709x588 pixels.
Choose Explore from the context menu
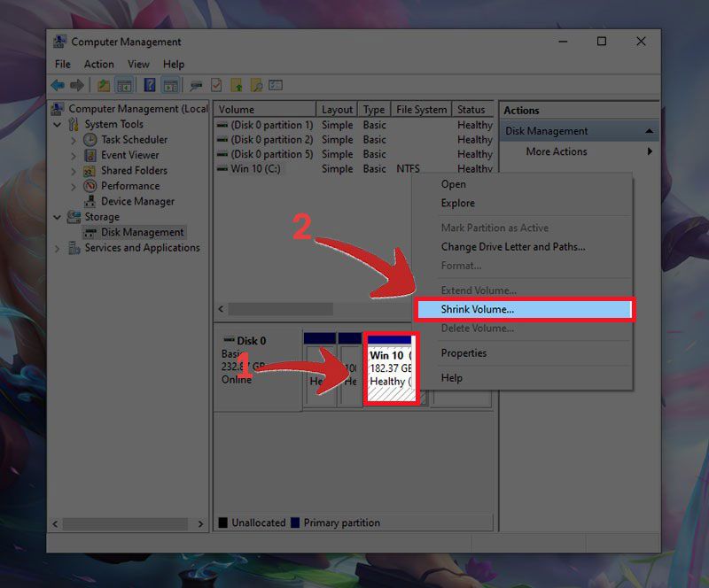pos(522,204)
